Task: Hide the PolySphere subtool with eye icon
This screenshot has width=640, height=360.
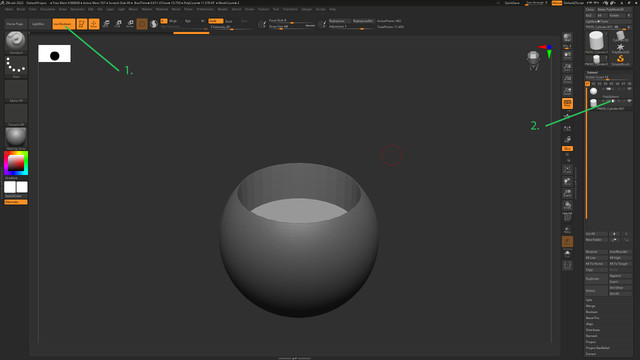Action: pyautogui.click(x=629, y=89)
